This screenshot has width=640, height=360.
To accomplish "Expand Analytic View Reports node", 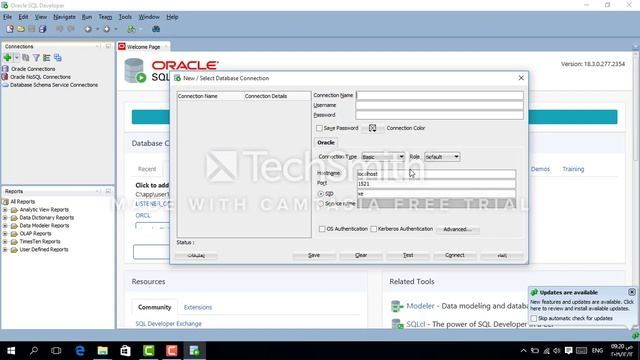I will pyautogui.click(x=5, y=210).
